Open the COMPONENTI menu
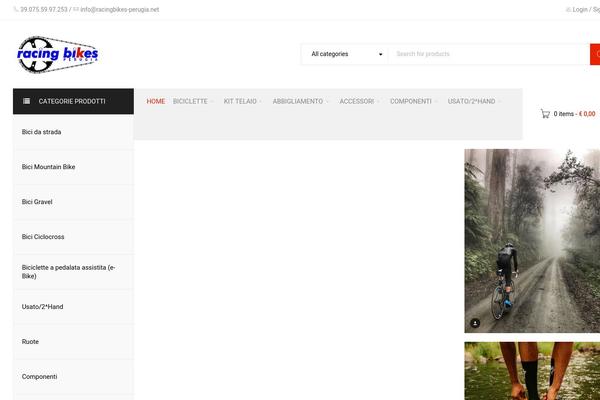600x400 pixels. pyautogui.click(x=411, y=101)
